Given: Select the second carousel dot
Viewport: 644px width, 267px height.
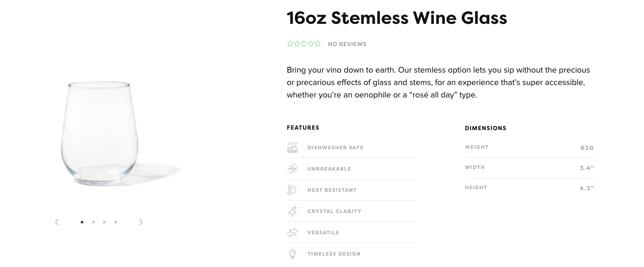Looking at the screenshot, I should [93, 222].
